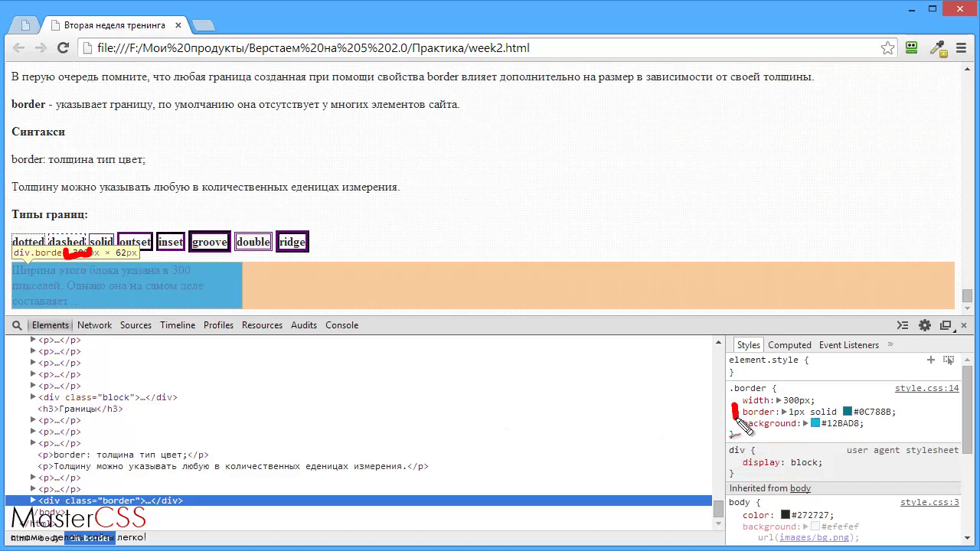Open style.css:3 source link
This screenshot has height=551, width=980.
tap(929, 502)
